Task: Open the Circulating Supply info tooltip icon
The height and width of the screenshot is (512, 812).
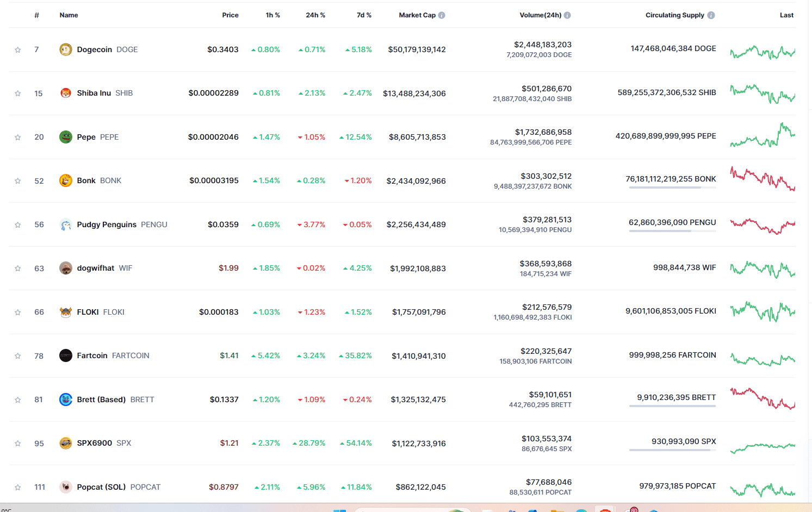Action: (x=711, y=15)
